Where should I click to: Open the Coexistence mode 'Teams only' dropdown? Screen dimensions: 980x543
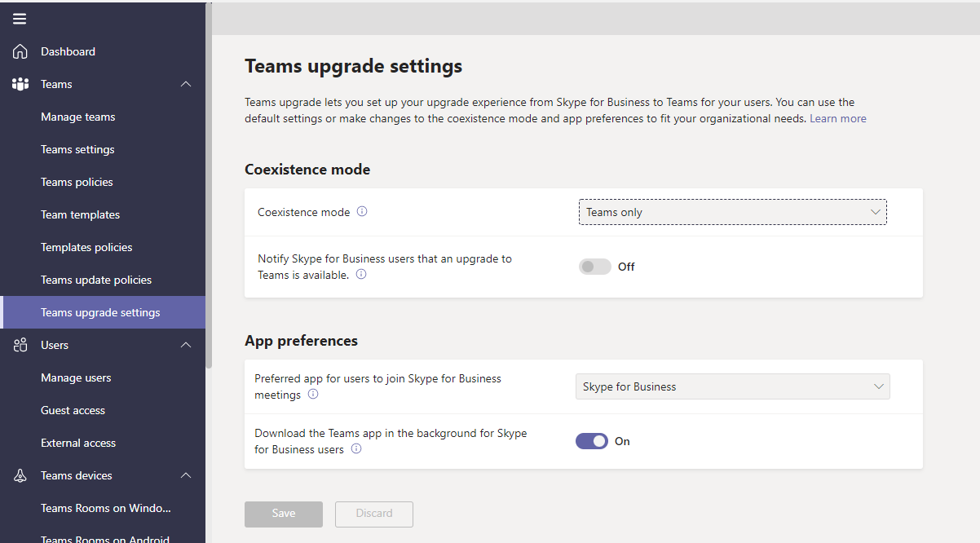click(732, 212)
